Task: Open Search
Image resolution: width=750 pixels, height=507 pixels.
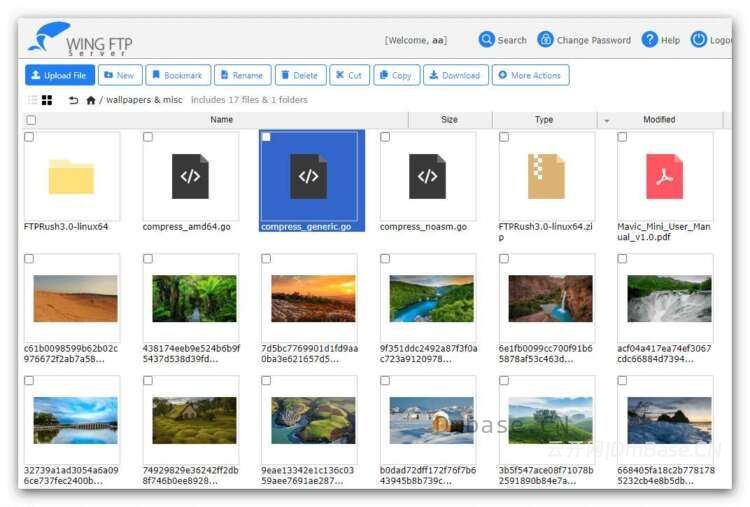Action: tap(503, 40)
